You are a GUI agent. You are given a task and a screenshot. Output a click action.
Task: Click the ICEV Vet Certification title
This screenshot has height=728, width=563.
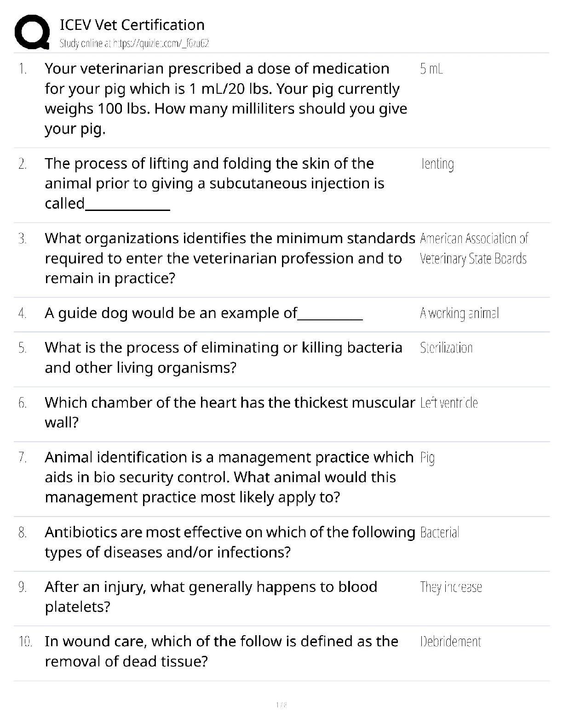point(132,25)
